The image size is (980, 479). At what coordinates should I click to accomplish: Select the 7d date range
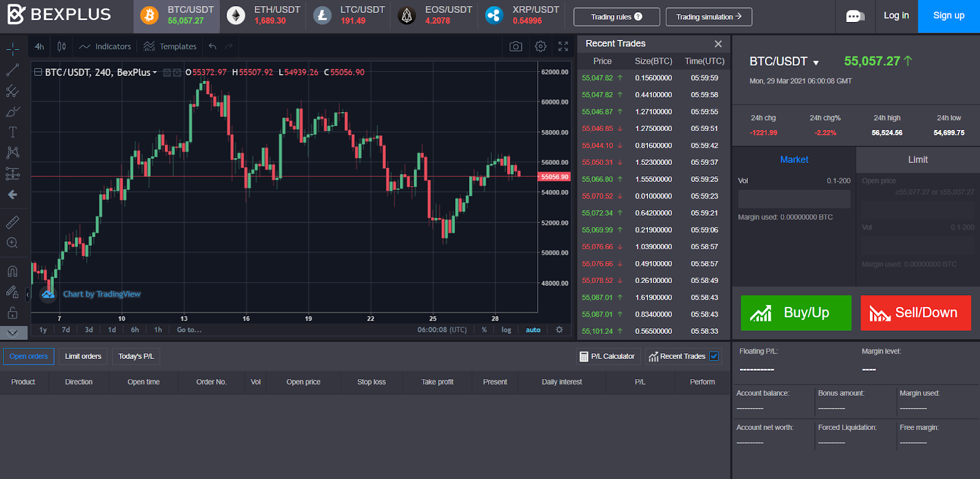pyautogui.click(x=66, y=330)
